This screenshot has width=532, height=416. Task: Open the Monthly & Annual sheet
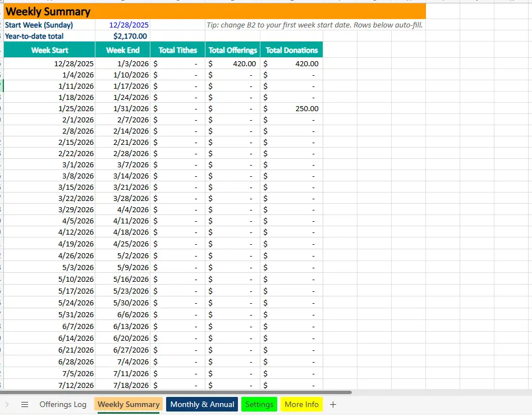(201, 404)
